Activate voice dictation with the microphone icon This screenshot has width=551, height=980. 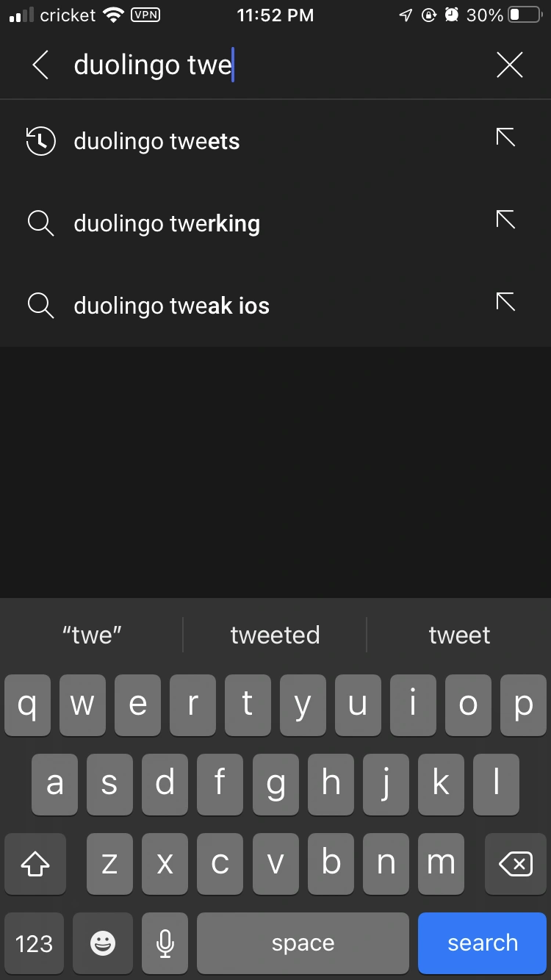165,943
